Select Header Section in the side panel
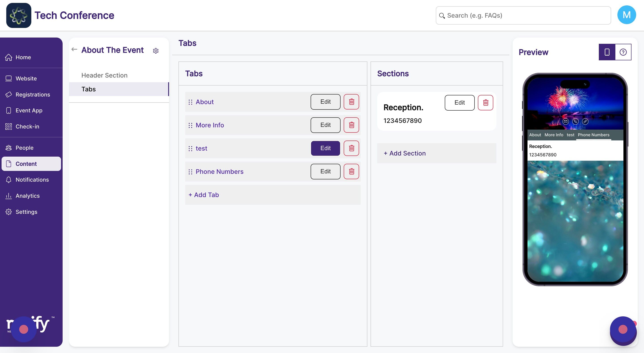This screenshot has width=644, height=353. click(x=104, y=75)
